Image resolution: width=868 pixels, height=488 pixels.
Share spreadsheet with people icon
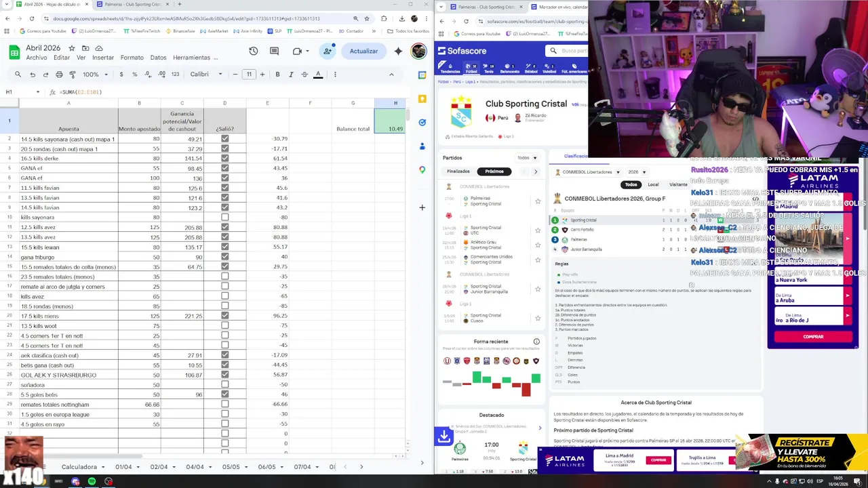point(328,51)
